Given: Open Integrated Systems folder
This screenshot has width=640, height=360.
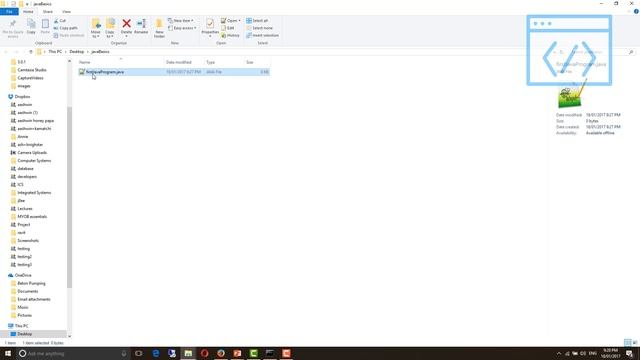Looking at the screenshot, I should (x=34, y=193).
